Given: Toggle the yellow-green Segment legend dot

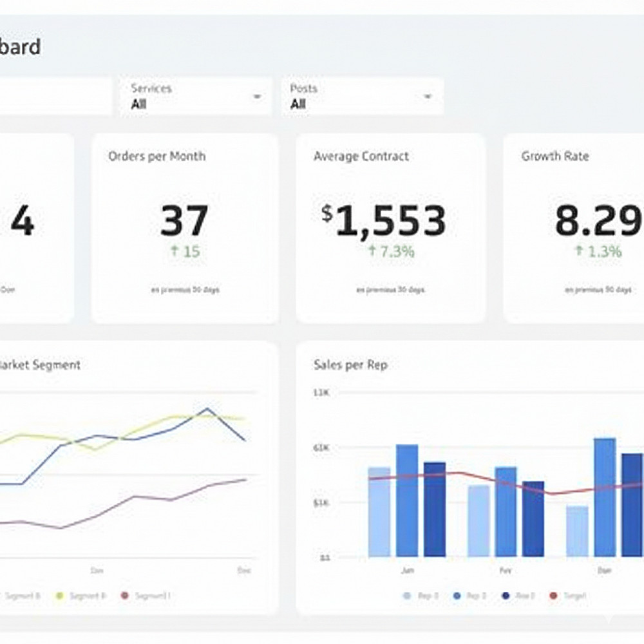Looking at the screenshot, I should pos(60,596).
